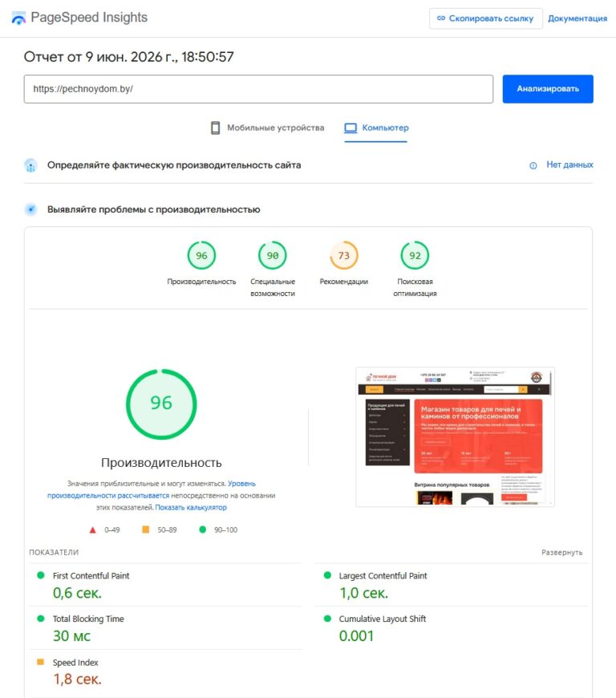The image size is (616, 698).
Task: Click the PageSpeed Insights logo icon
Action: point(18,18)
